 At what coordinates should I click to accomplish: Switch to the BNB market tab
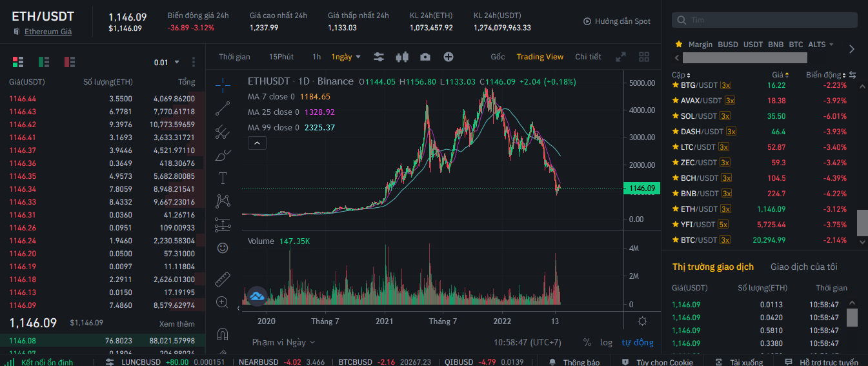(x=776, y=45)
